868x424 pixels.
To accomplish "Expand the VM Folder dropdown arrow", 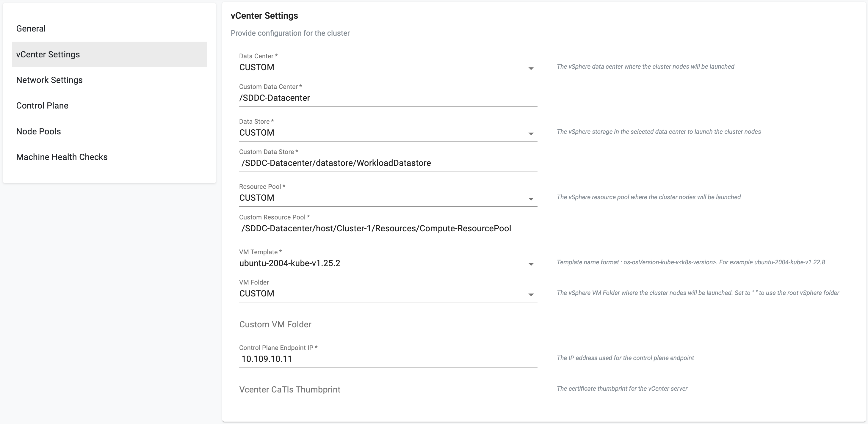I will point(531,295).
